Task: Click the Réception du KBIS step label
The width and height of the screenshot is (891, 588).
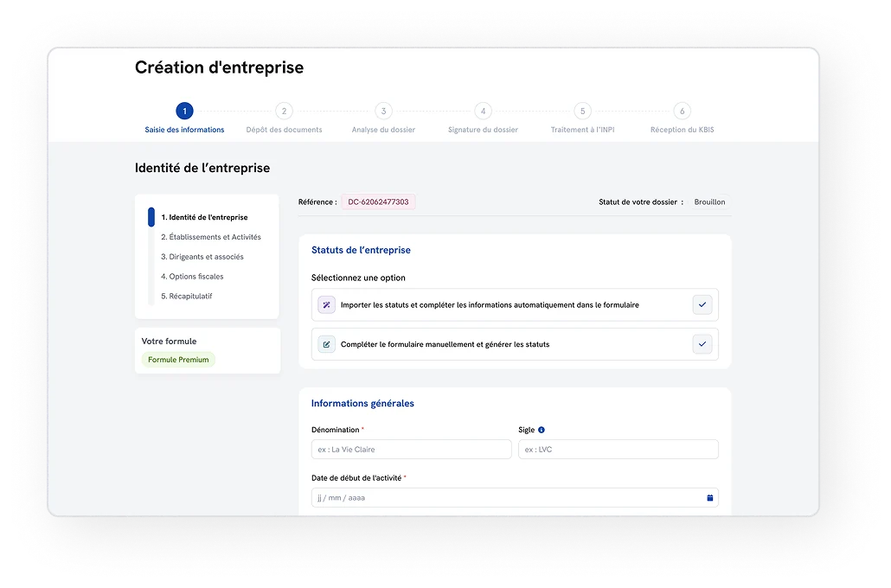Action: click(x=683, y=130)
